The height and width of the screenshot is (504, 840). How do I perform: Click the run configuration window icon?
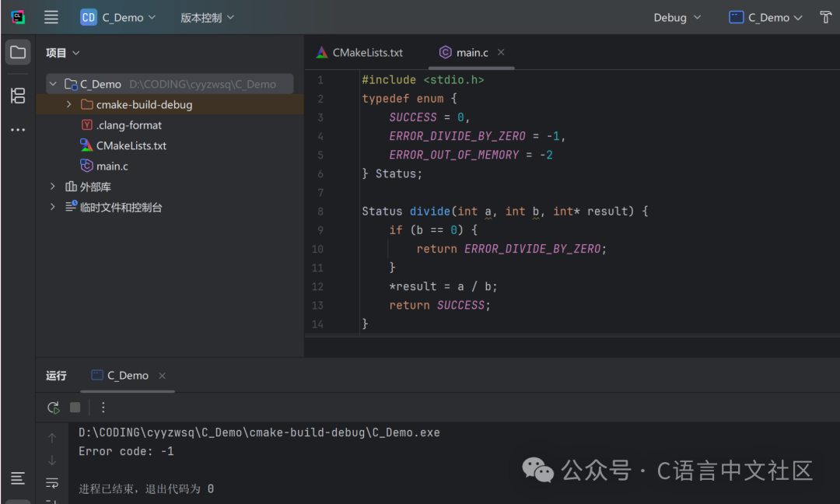(736, 17)
